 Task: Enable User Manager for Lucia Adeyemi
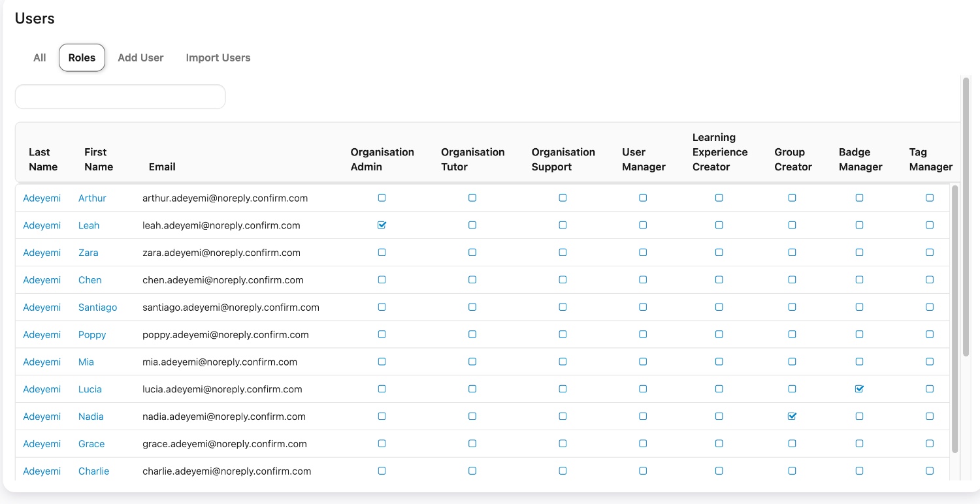click(643, 389)
